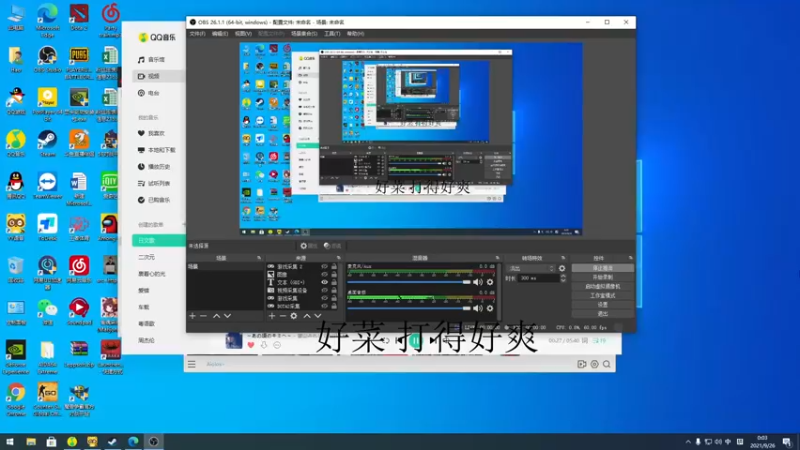Remove the selected scene with the minus icon in Scenes panel
The width and height of the screenshot is (800, 450).
click(x=204, y=316)
